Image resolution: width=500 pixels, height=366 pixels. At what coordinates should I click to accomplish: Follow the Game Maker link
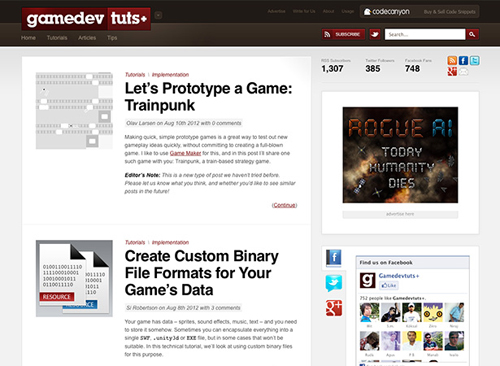pyautogui.click(x=185, y=153)
